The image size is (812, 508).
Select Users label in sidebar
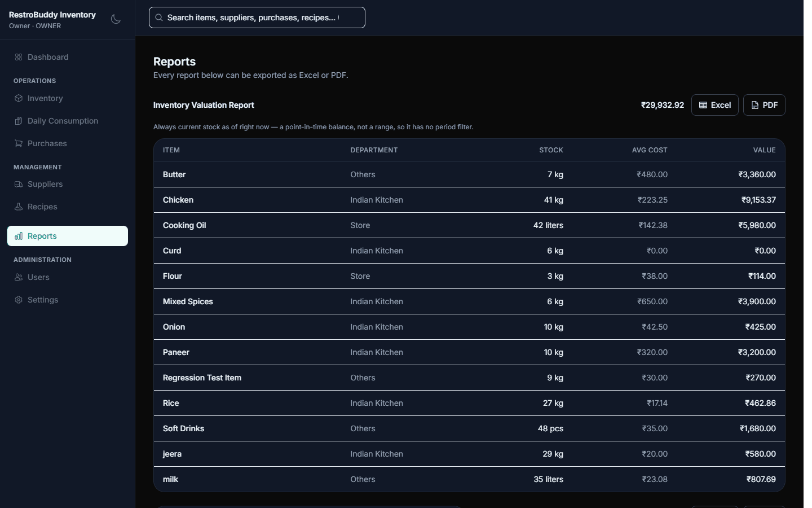click(38, 277)
